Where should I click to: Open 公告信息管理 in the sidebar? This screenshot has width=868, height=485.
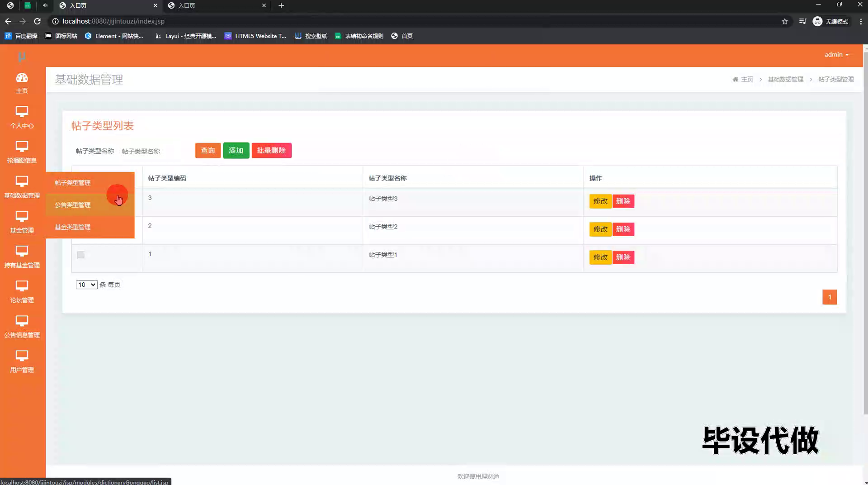(x=22, y=327)
